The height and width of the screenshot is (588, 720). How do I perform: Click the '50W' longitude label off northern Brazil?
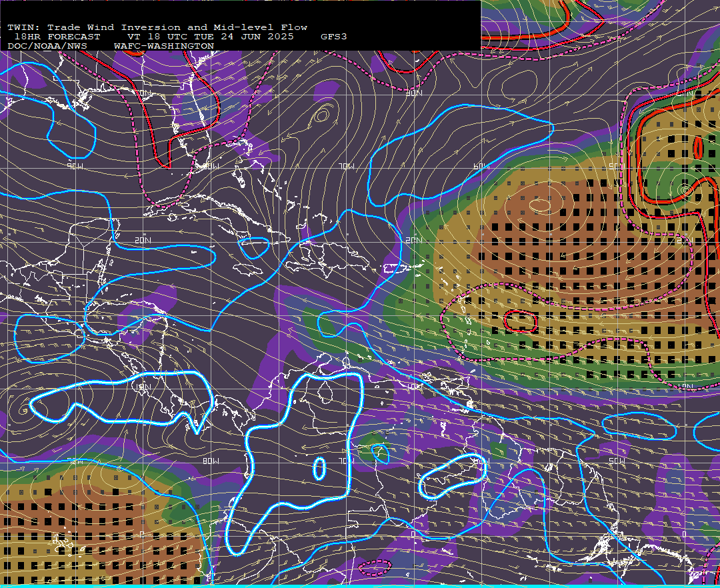617,461
